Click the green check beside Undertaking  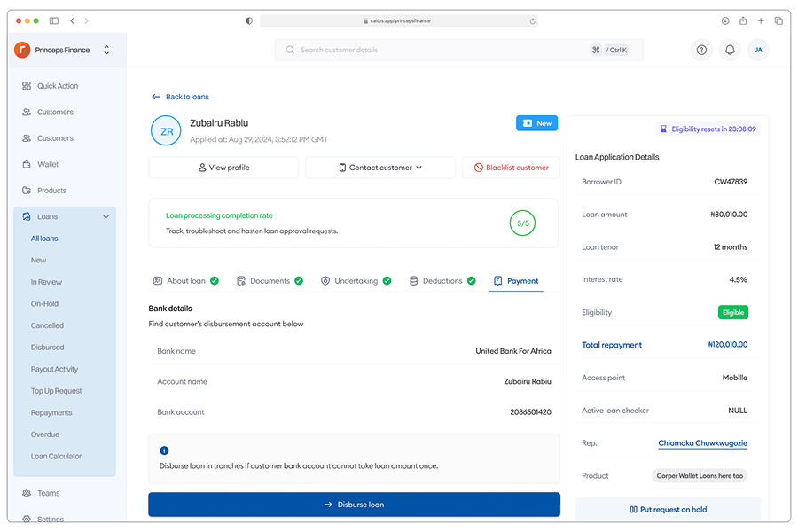tap(387, 281)
